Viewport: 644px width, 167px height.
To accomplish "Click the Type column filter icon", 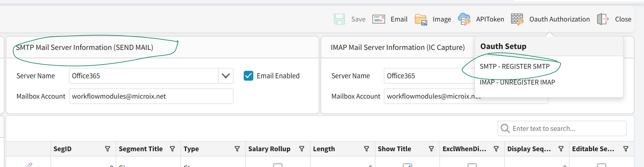I will click(x=237, y=149).
